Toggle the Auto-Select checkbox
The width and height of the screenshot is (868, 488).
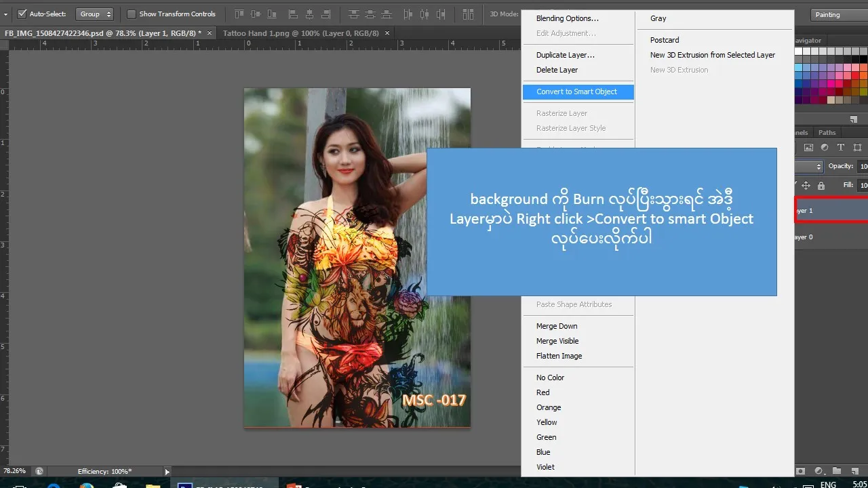pos(22,14)
